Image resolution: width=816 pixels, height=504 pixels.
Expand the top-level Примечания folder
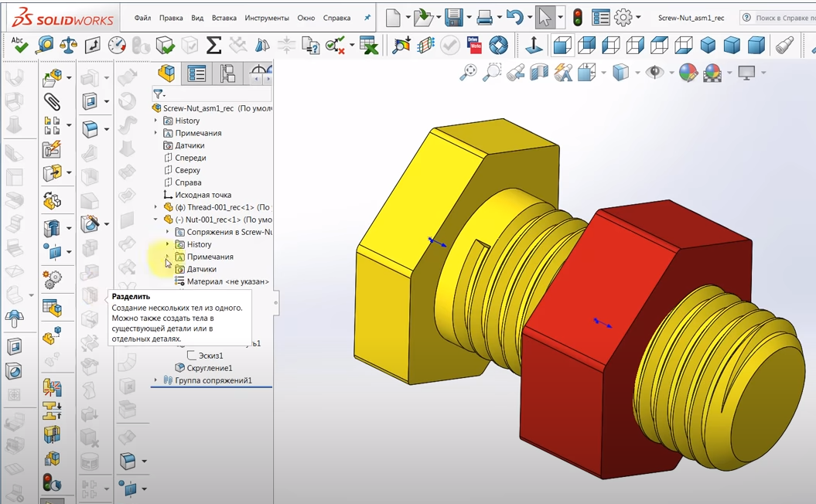(x=155, y=133)
